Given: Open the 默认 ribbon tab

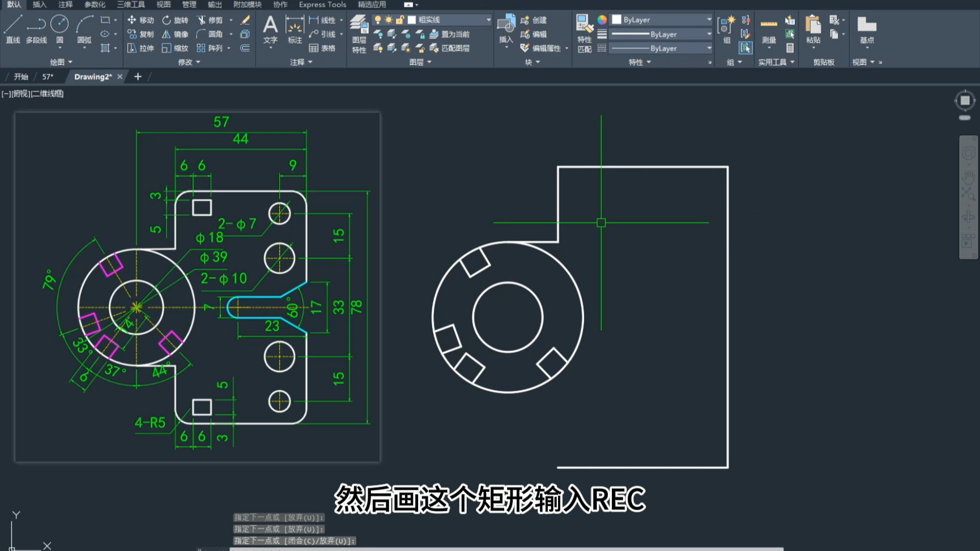Looking at the screenshot, I should coord(14,5).
